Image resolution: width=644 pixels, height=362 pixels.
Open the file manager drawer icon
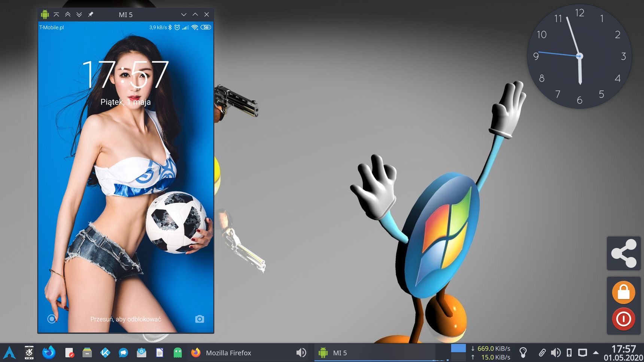[x=87, y=353]
